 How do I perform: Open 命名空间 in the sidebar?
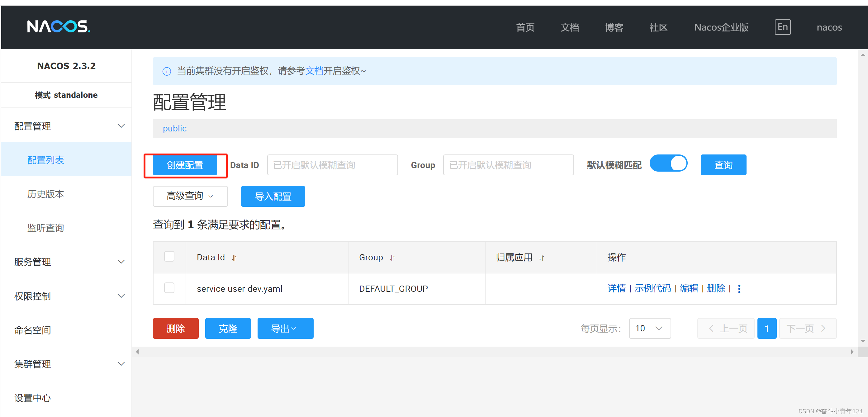[32, 330]
